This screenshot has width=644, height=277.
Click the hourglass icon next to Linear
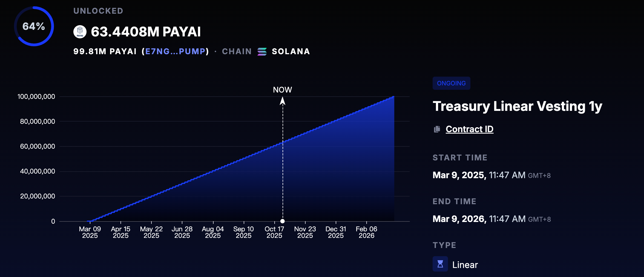[440, 264]
